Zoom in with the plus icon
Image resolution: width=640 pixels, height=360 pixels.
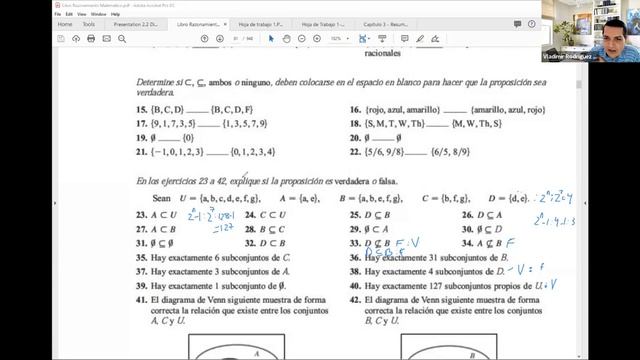coord(317,39)
